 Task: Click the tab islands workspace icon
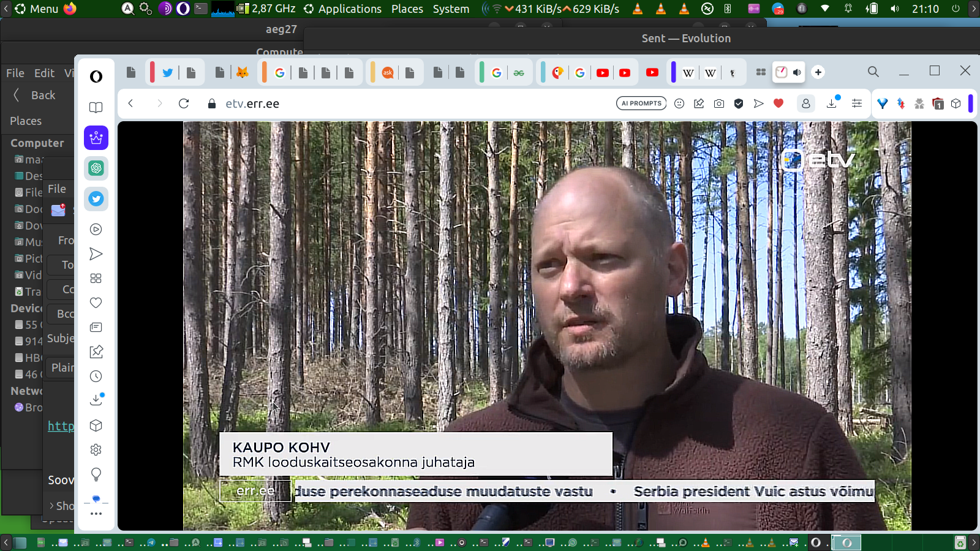pos(761,72)
